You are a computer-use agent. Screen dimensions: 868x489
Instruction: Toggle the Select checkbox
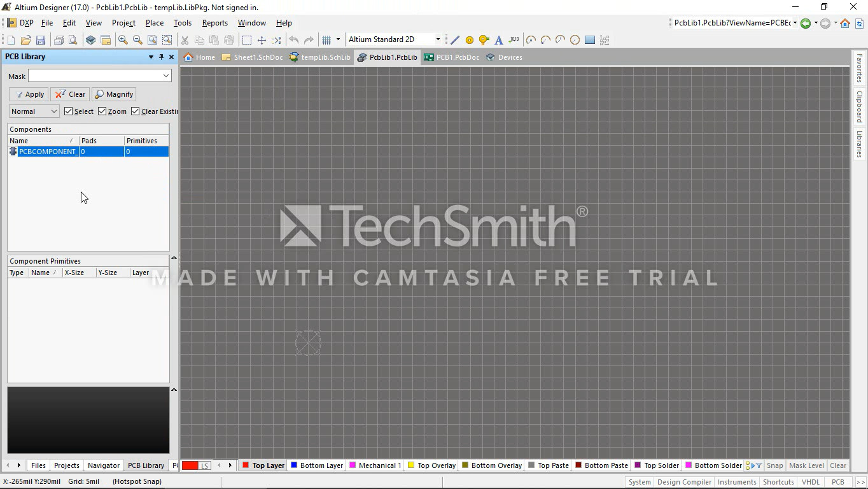click(x=69, y=111)
